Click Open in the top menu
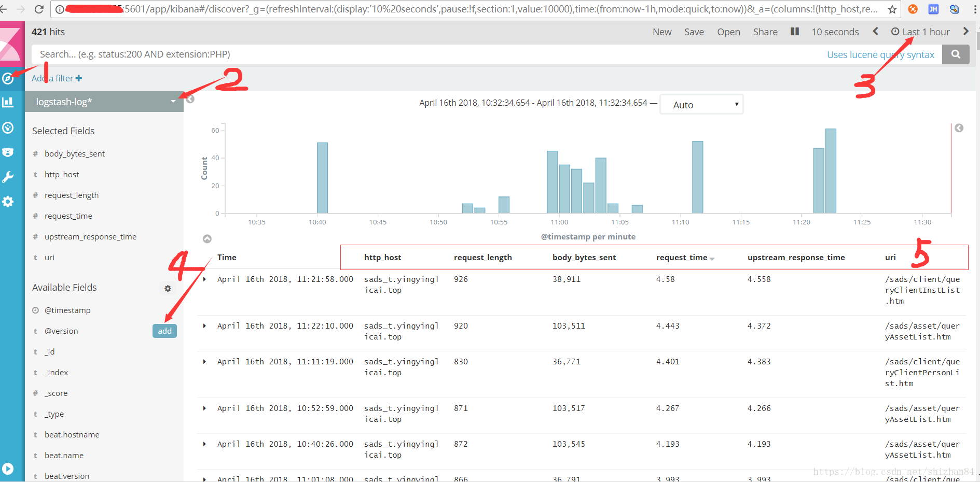The height and width of the screenshot is (482, 980). 728,32
